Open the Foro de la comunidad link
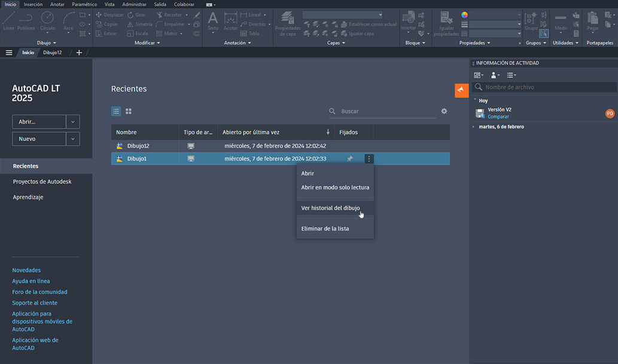The width and height of the screenshot is (618, 364). click(x=40, y=292)
